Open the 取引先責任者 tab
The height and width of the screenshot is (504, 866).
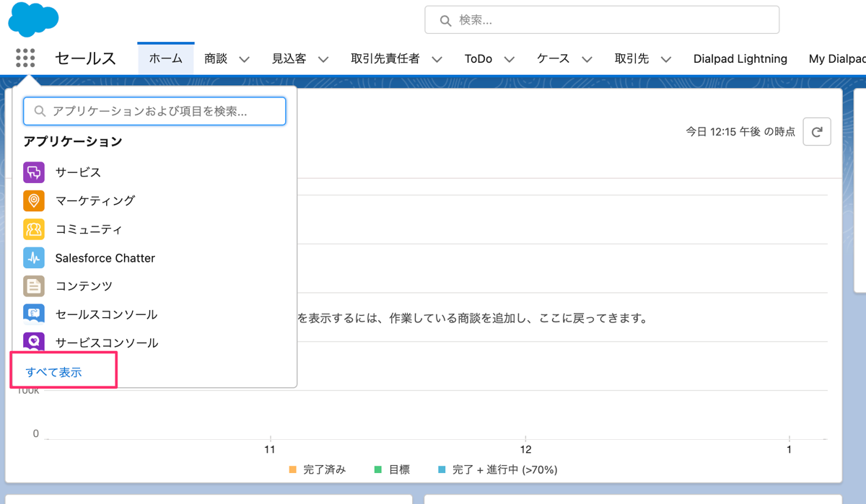coord(385,58)
